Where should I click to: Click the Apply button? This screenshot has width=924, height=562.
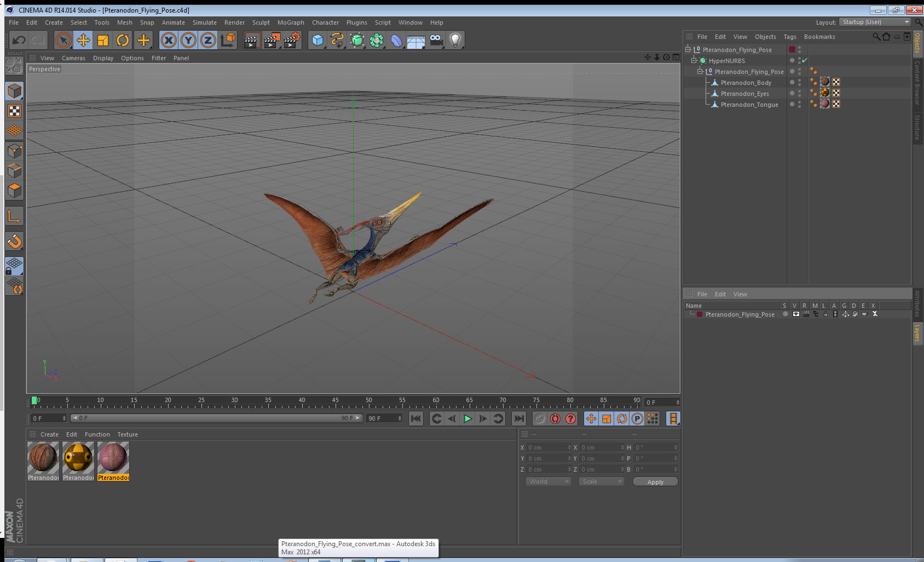pyautogui.click(x=655, y=482)
